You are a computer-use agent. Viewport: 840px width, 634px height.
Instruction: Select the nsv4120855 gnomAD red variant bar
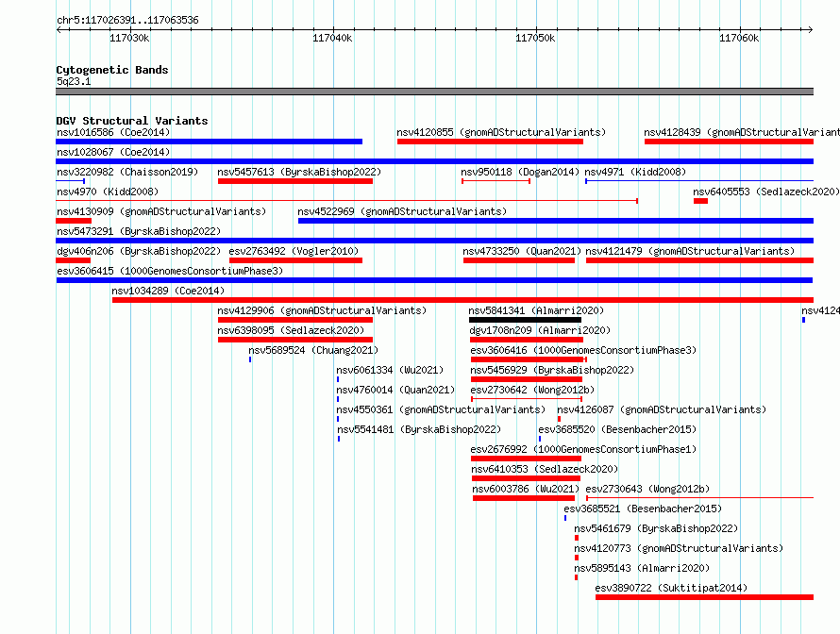click(x=490, y=142)
